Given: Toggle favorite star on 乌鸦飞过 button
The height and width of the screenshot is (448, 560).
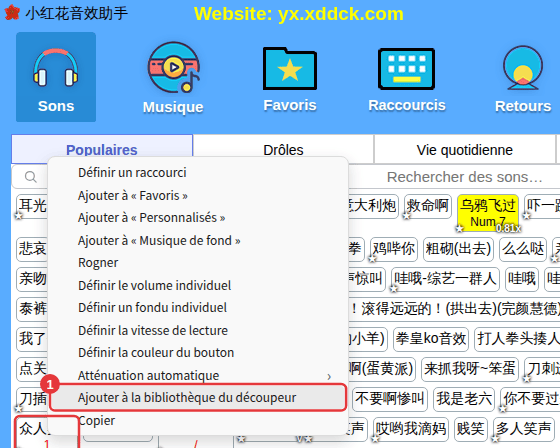Looking at the screenshot, I should [x=460, y=228].
